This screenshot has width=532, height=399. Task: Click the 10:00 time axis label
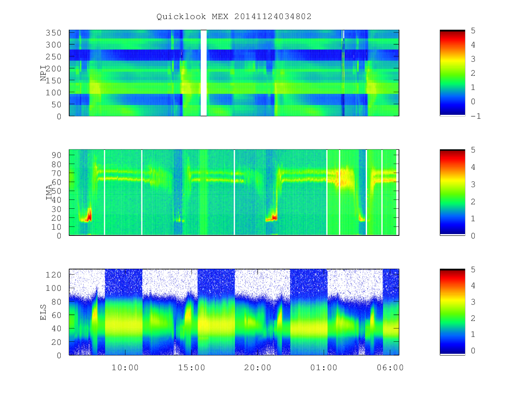pyautogui.click(x=125, y=368)
